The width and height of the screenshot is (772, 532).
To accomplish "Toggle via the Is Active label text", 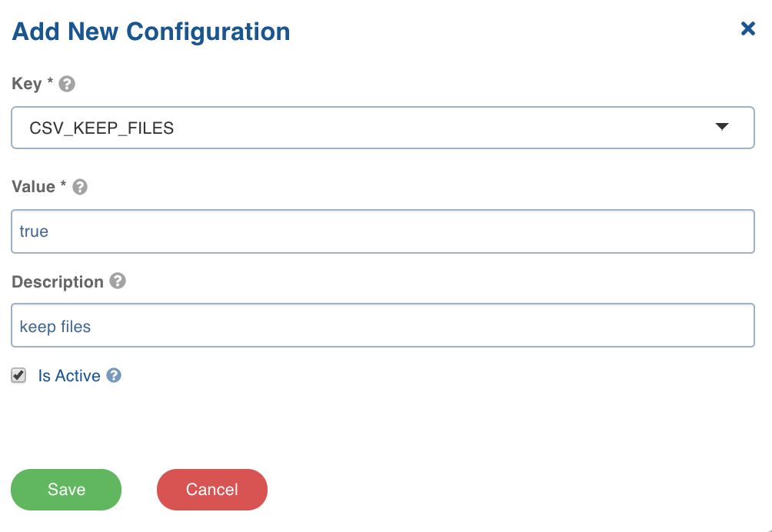I will pos(69,376).
